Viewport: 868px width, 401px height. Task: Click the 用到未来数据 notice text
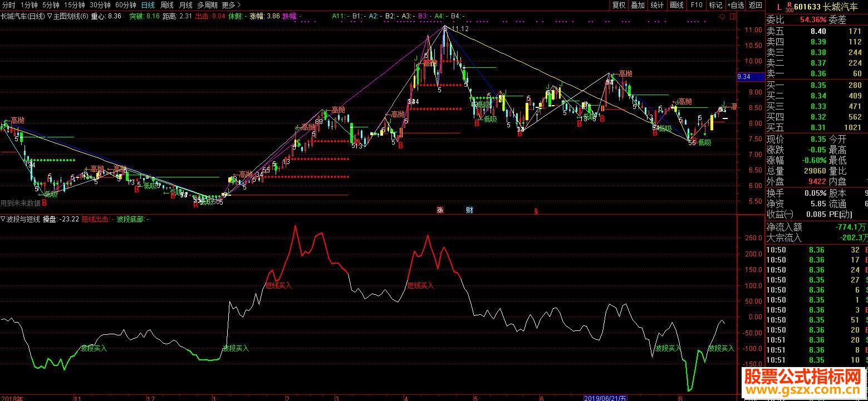tap(20, 204)
